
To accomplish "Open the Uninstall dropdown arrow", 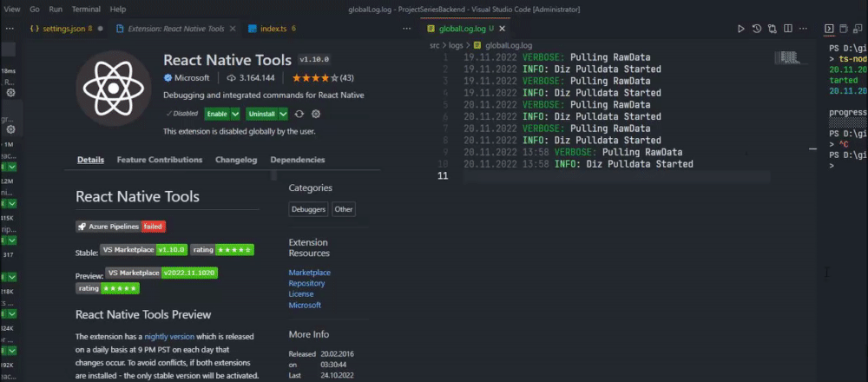I will click(x=284, y=114).
